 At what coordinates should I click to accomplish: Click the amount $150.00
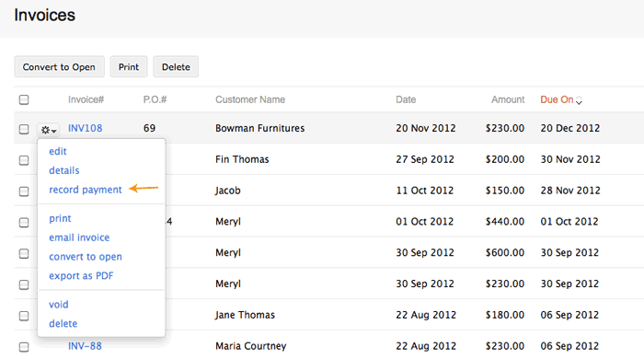coord(505,191)
